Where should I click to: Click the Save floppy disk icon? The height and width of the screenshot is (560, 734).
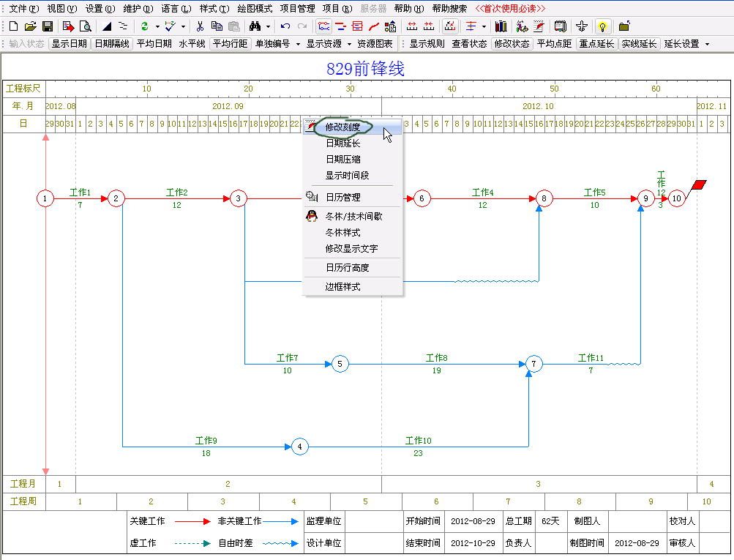pyautogui.click(x=48, y=26)
